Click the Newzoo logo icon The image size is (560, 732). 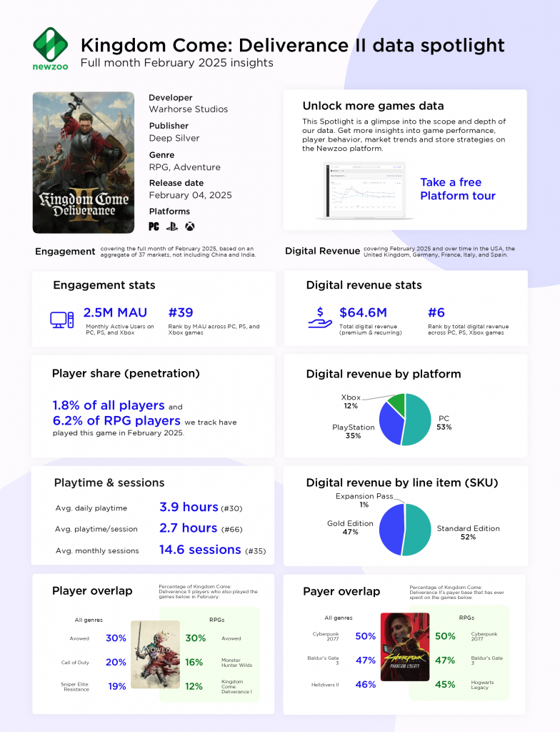click(x=51, y=45)
